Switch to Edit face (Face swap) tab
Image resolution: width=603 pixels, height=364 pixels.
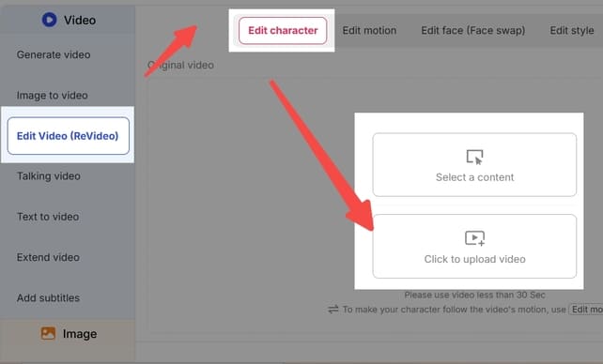coord(473,30)
